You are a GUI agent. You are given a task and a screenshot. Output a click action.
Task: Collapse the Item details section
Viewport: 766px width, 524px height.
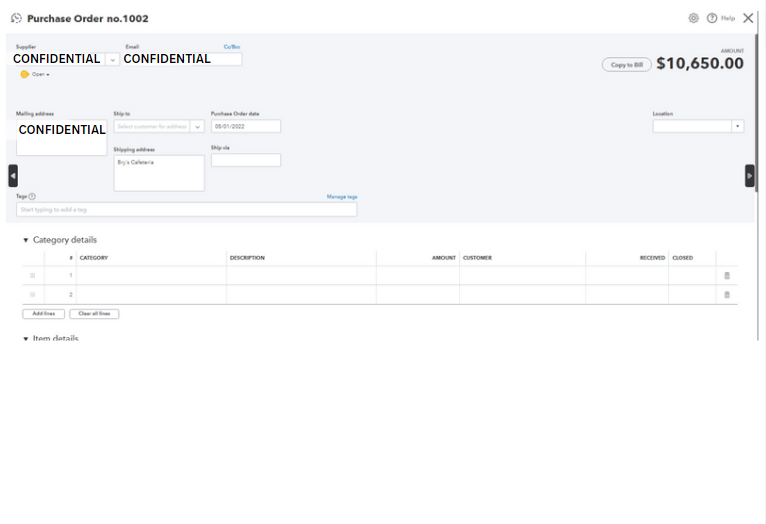point(26,338)
